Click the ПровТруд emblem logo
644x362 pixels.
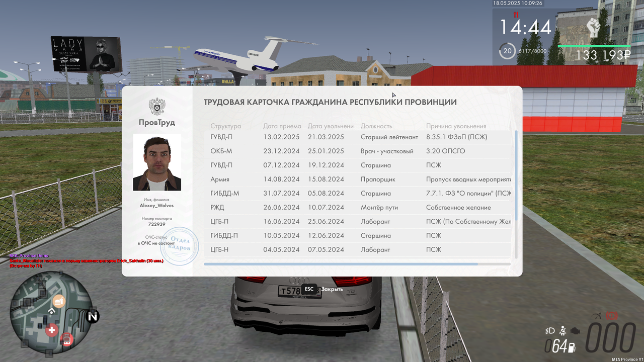coord(157,107)
